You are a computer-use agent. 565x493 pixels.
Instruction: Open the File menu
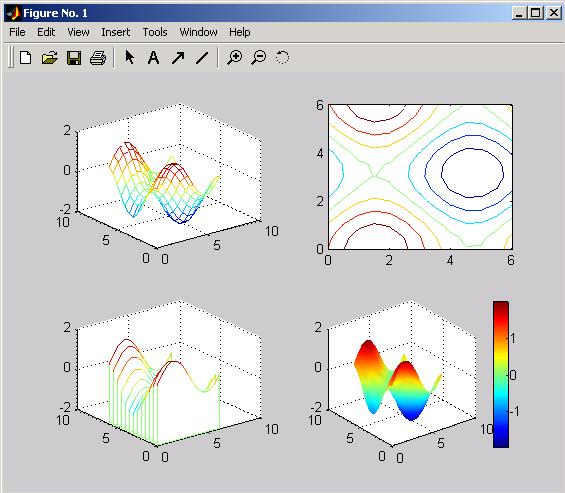tap(17, 32)
